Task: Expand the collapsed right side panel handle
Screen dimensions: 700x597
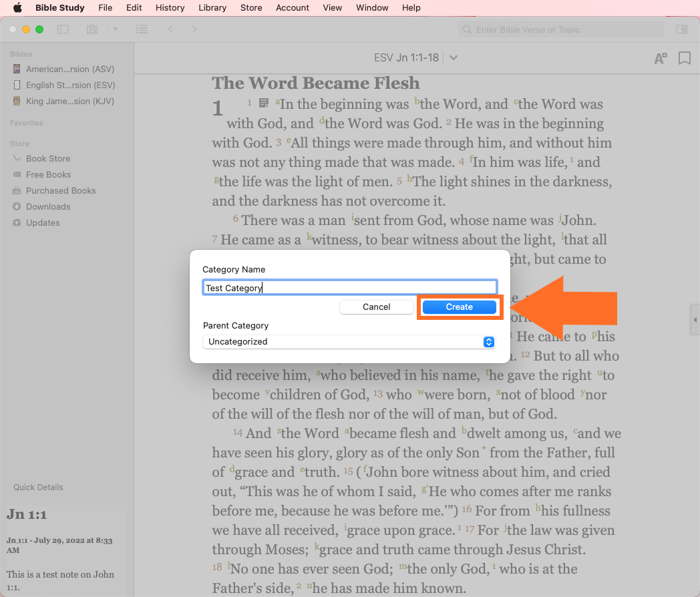Action: 695,320
